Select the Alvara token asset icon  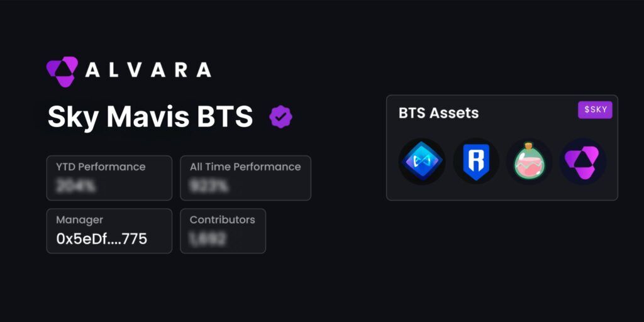(583, 162)
